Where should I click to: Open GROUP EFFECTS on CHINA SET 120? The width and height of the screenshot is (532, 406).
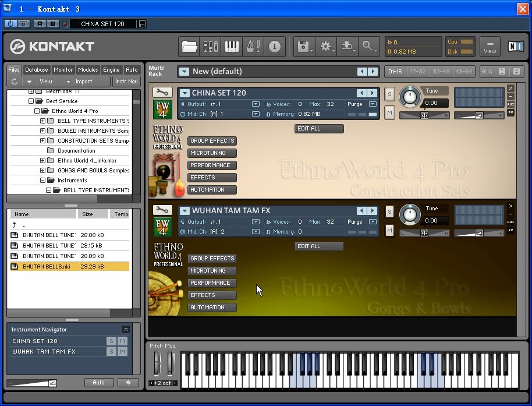[x=212, y=140]
